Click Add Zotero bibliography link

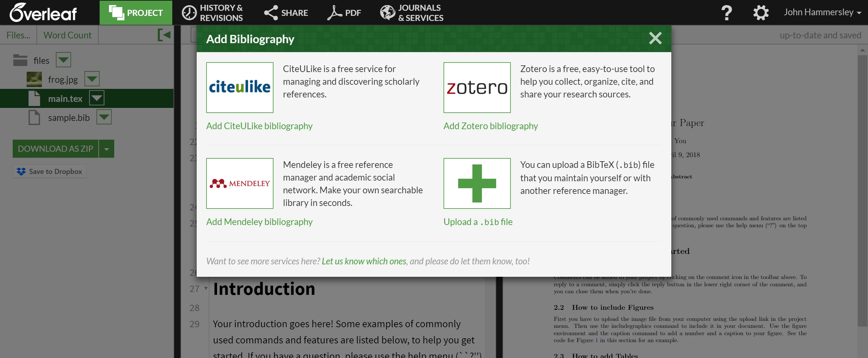pyautogui.click(x=490, y=126)
